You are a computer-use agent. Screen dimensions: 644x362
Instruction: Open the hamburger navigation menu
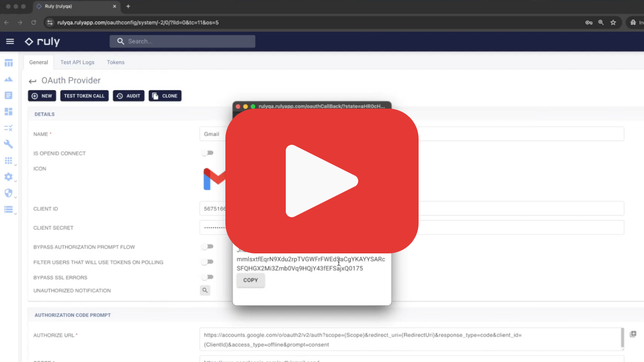coord(10,41)
